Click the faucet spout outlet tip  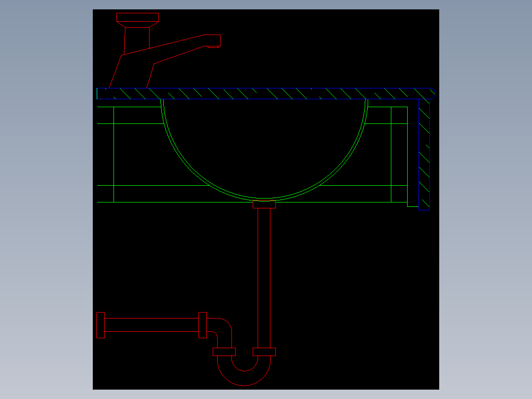(x=213, y=47)
